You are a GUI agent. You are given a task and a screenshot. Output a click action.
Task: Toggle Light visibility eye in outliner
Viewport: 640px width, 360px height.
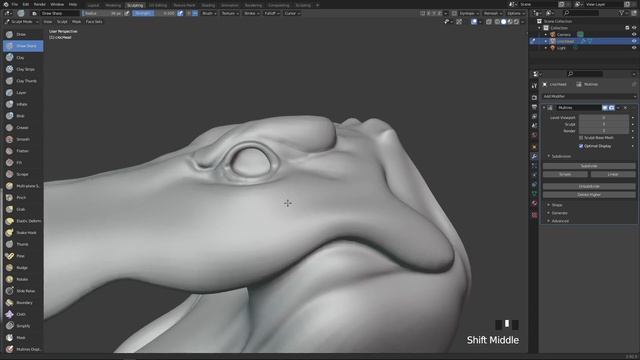click(634, 48)
